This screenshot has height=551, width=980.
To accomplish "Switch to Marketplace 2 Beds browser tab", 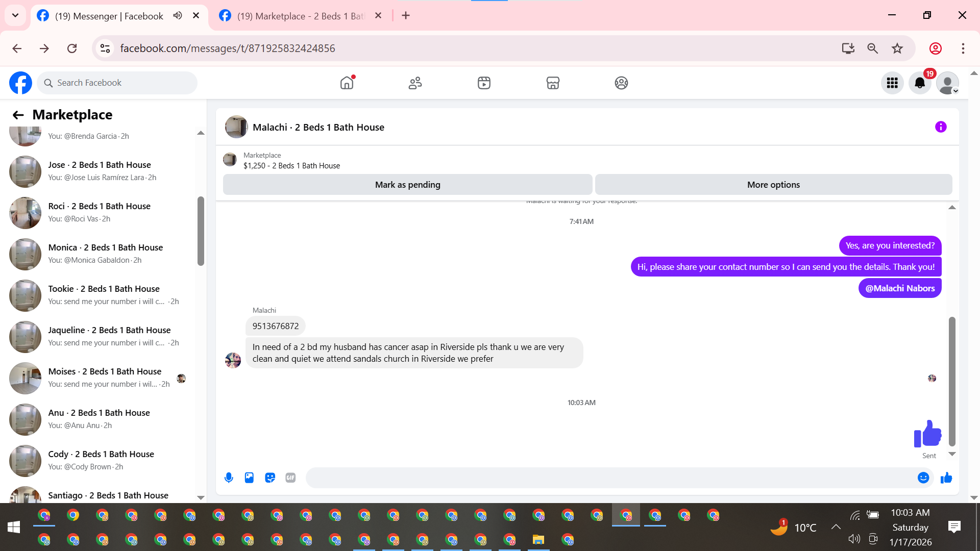I will point(301,16).
